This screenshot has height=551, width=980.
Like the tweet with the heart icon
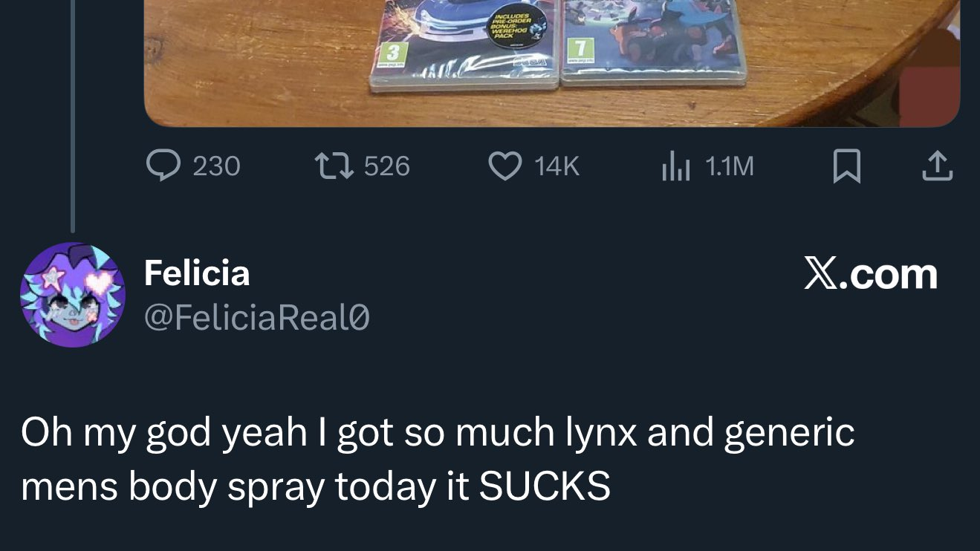click(504, 166)
